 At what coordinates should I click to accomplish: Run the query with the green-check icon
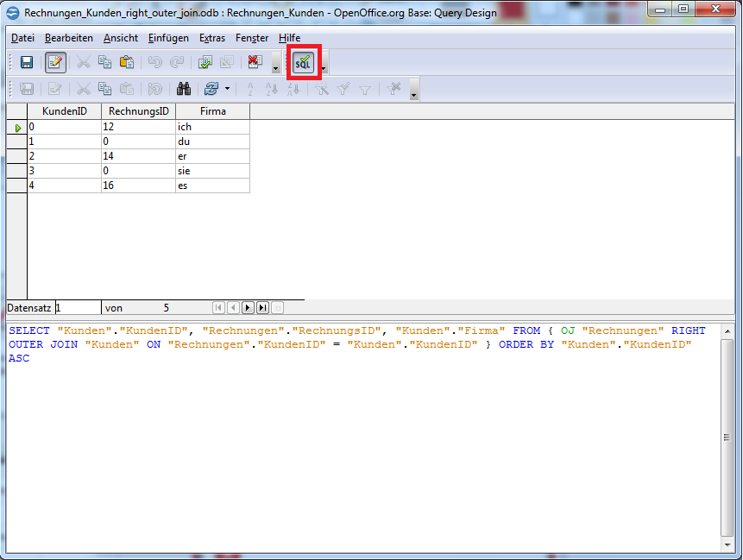click(205, 62)
